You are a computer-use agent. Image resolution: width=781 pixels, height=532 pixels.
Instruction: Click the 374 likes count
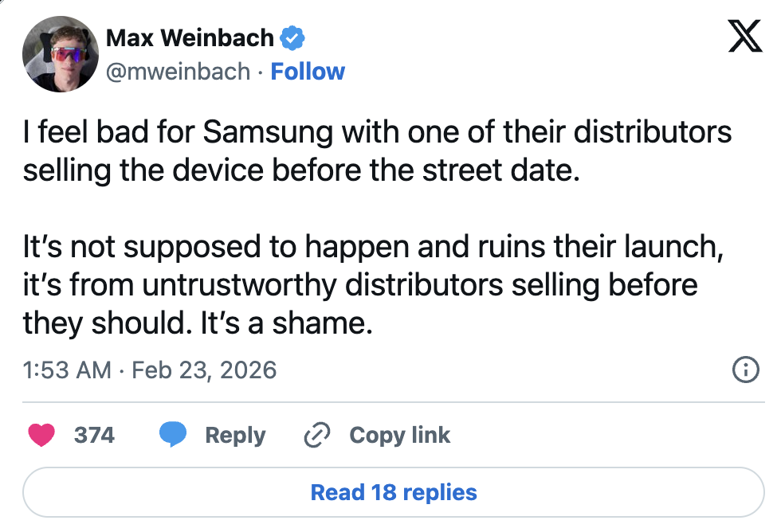[x=94, y=435]
